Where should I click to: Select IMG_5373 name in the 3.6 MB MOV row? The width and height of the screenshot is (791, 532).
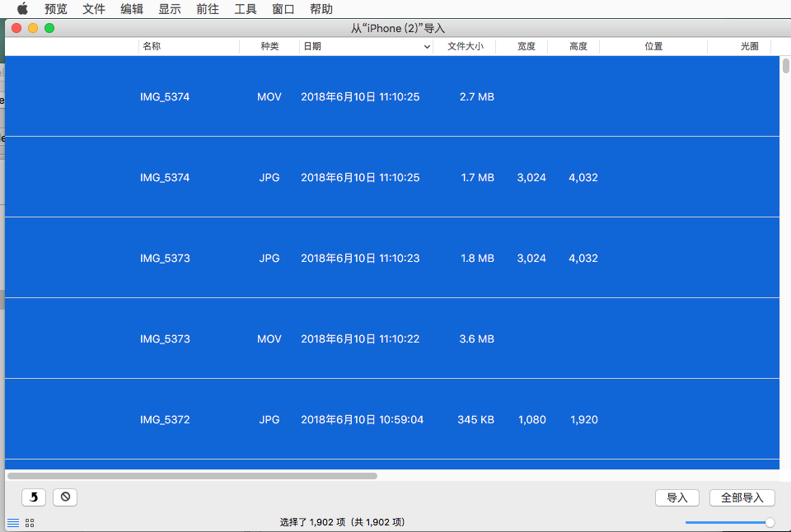click(x=165, y=338)
